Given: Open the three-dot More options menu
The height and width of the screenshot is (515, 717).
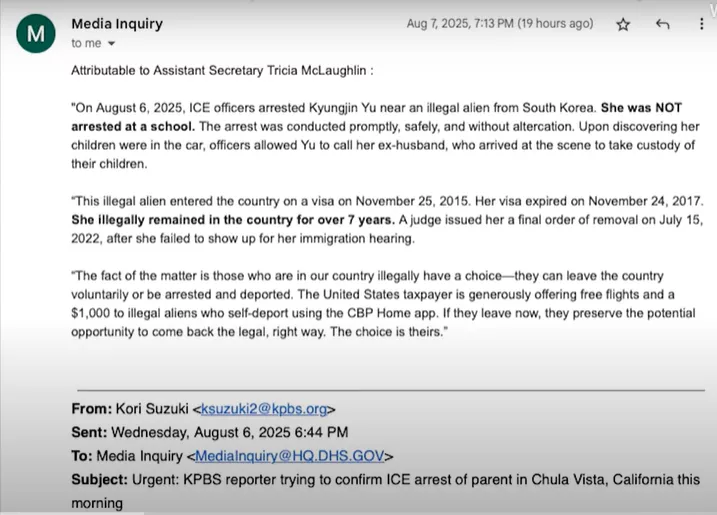Looking at the screenshot, I should 701,24.
